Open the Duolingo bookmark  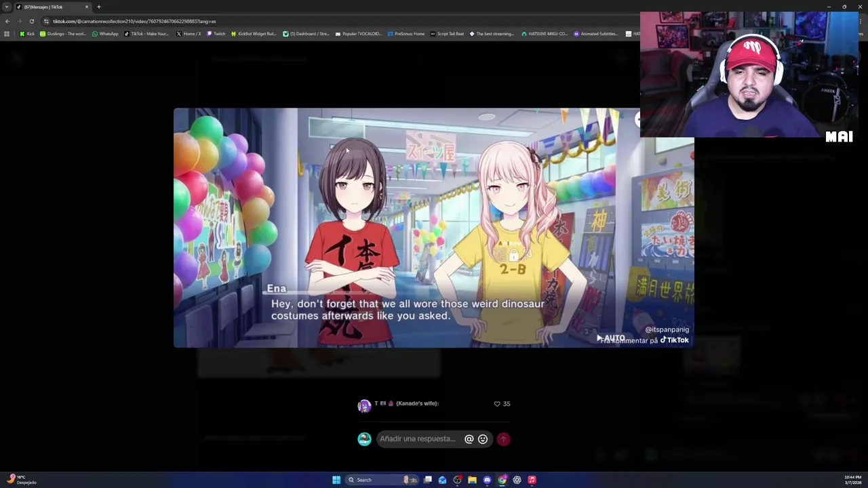[x=63, y=34]
